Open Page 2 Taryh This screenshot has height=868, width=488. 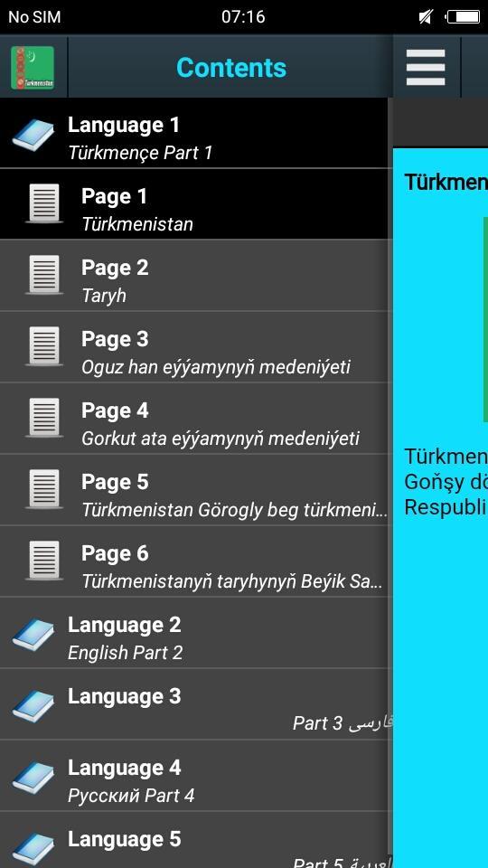point(194,275)
